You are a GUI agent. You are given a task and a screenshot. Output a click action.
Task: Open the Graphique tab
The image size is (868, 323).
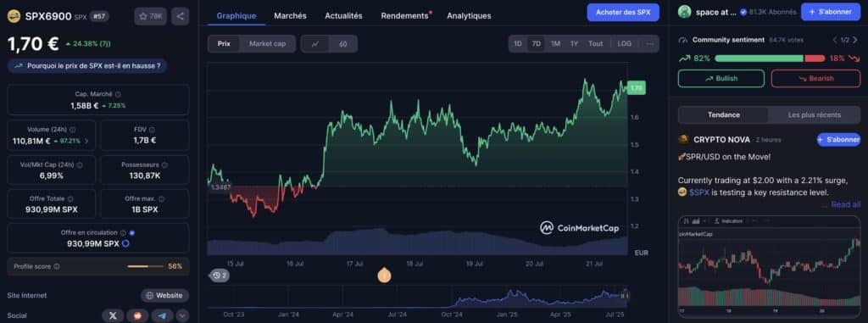236,15
